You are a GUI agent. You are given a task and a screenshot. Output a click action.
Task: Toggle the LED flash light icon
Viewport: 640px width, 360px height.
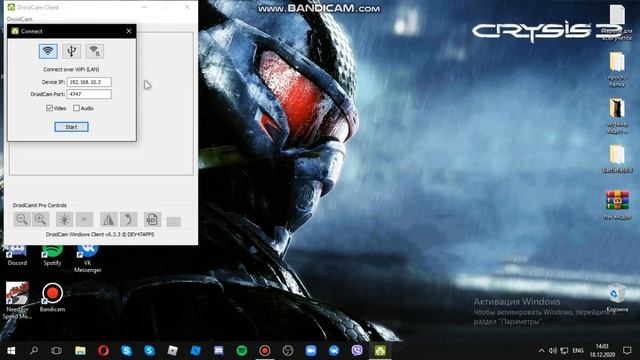(64, 220)
